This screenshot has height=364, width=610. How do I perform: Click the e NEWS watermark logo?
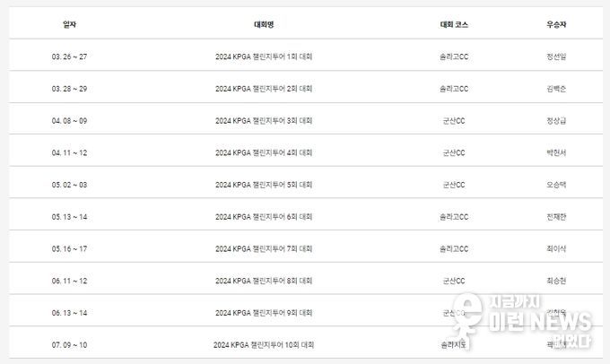(521, 321)
